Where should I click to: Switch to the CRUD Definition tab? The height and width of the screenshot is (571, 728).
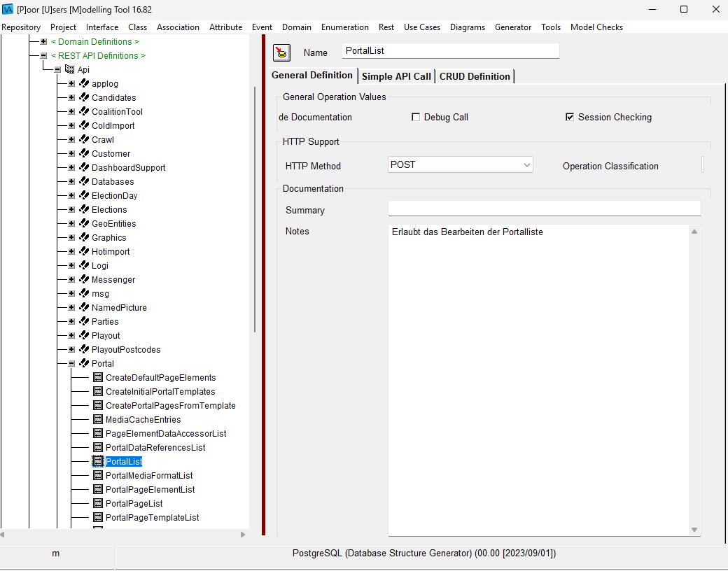point(475,76)
